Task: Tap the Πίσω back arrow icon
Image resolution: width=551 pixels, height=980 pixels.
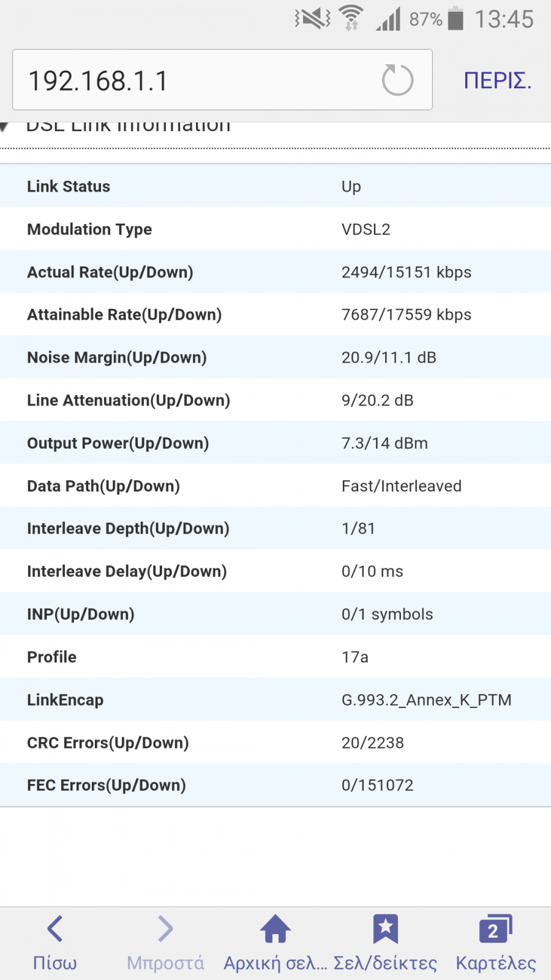Action: 55,929
